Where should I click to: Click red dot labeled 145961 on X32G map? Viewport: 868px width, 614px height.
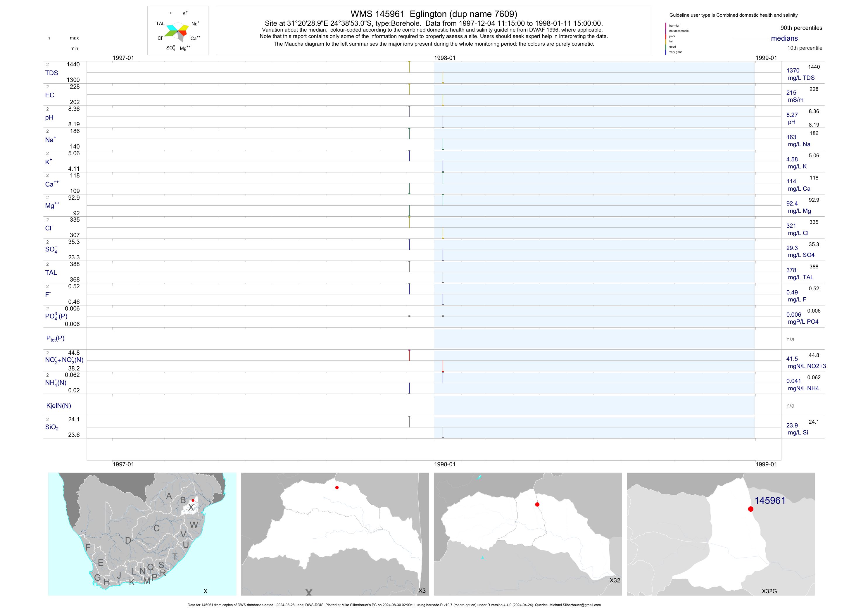[x=750, y=509]
